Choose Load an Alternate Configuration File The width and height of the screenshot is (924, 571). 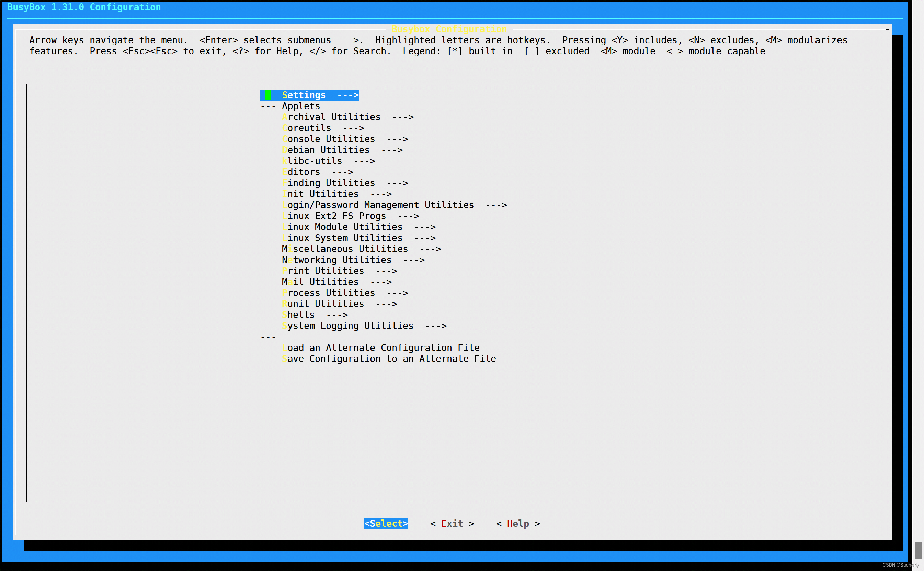point(381,347)
